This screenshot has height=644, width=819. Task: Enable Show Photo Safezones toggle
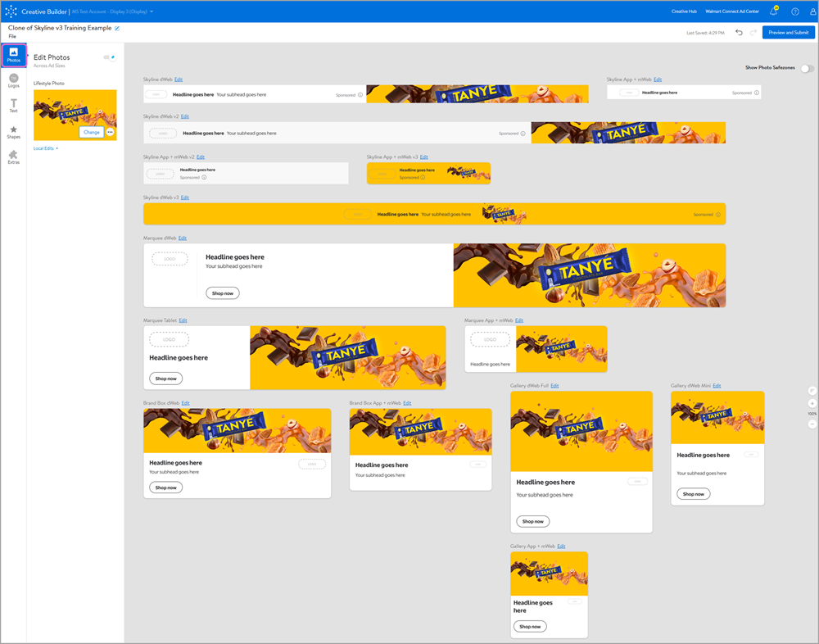807,68
